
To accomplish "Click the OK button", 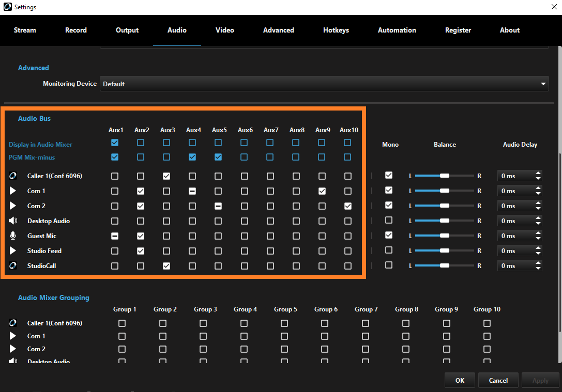I will (x=460, y=380).
